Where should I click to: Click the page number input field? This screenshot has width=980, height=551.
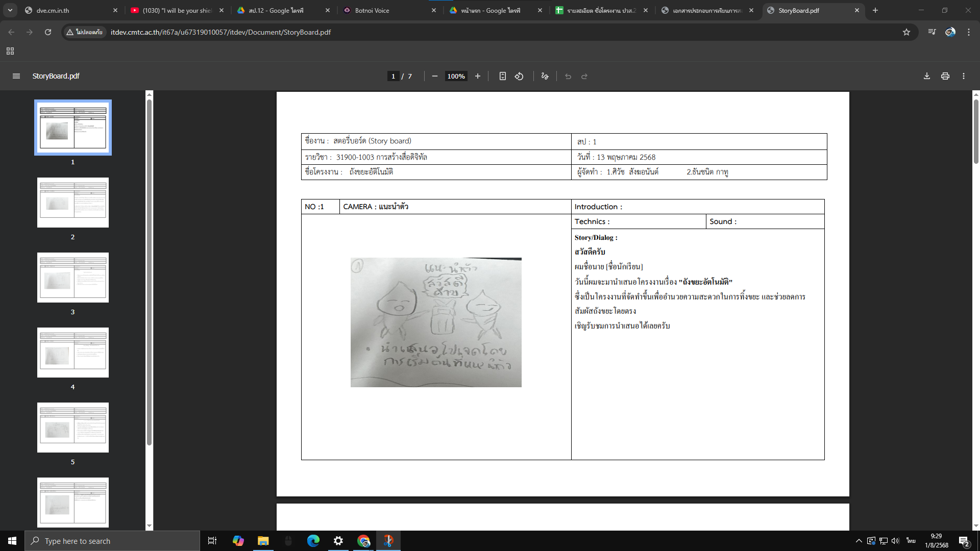tap(393, 76)
